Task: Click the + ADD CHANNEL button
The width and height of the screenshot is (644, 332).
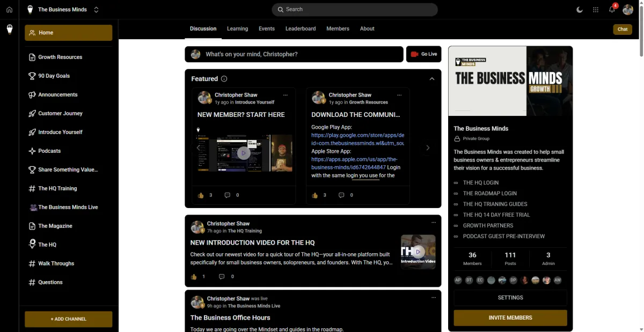Action: click(68, 319)
